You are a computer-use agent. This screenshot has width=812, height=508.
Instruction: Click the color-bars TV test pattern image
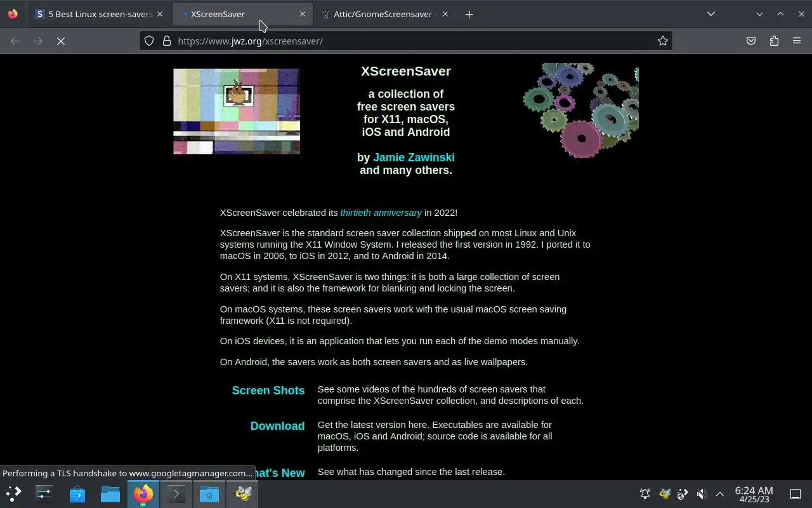point(237,111)
